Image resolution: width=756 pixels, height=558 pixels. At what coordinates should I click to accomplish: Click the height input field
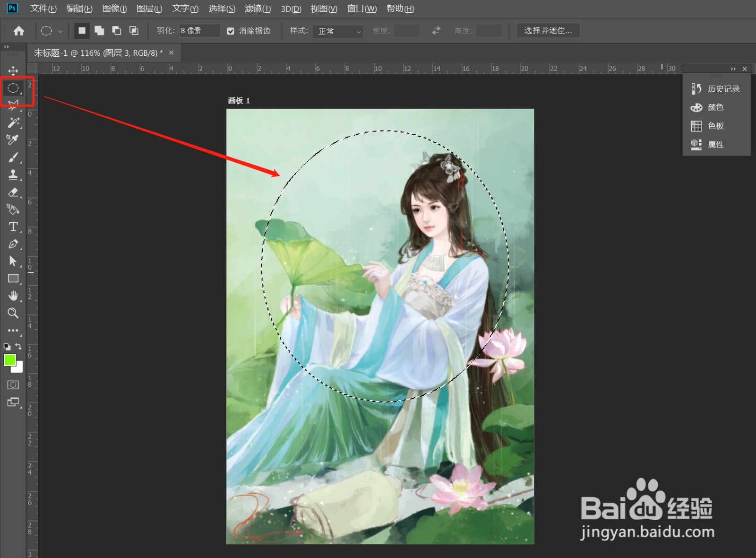pyautogui.click(x=489, y=31)
